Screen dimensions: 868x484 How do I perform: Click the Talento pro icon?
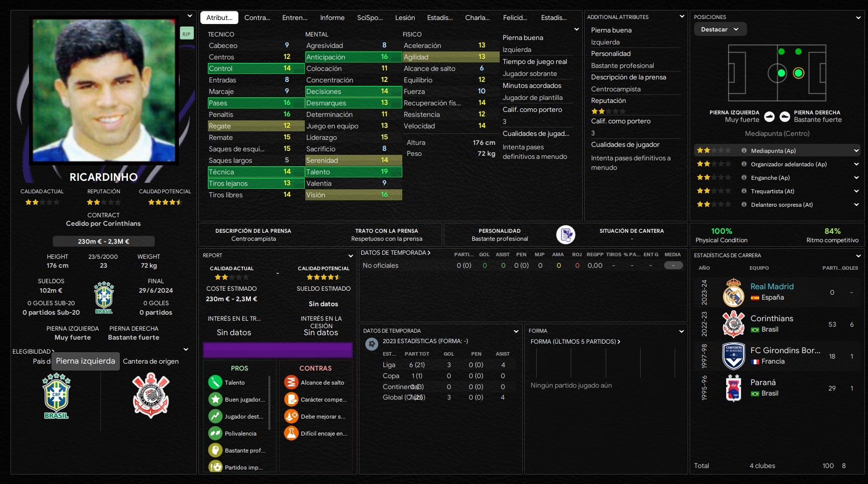(215, 383)
